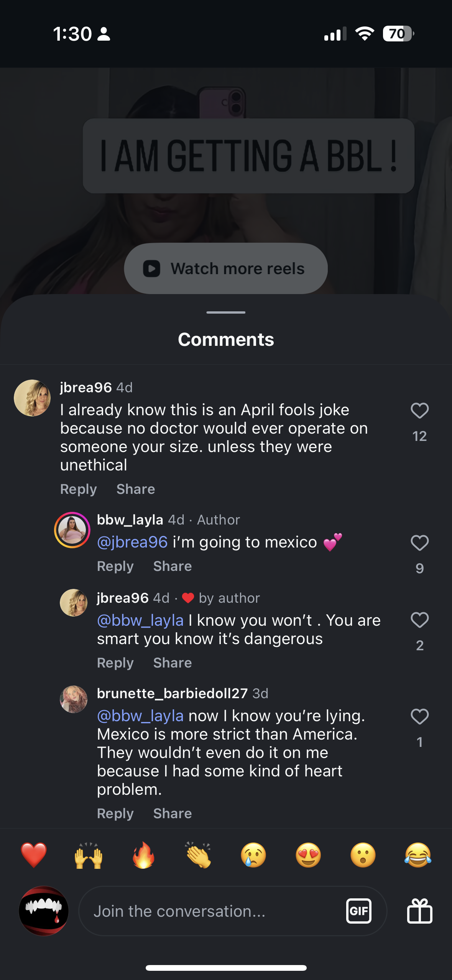Like jbrea96's April fools comment

click(x=419, y=411)
